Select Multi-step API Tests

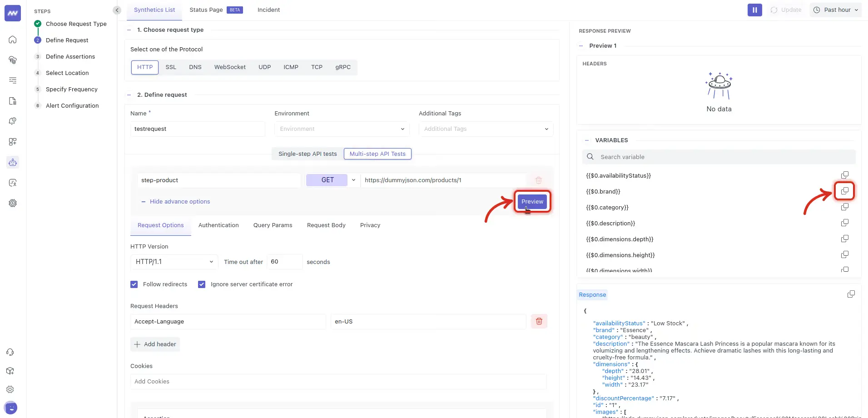(x=377, y=154)
